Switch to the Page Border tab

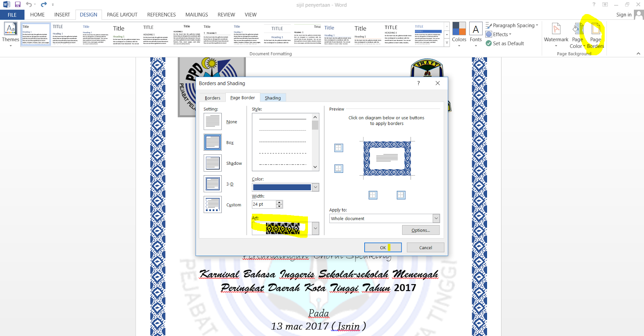tap(242, 98)
